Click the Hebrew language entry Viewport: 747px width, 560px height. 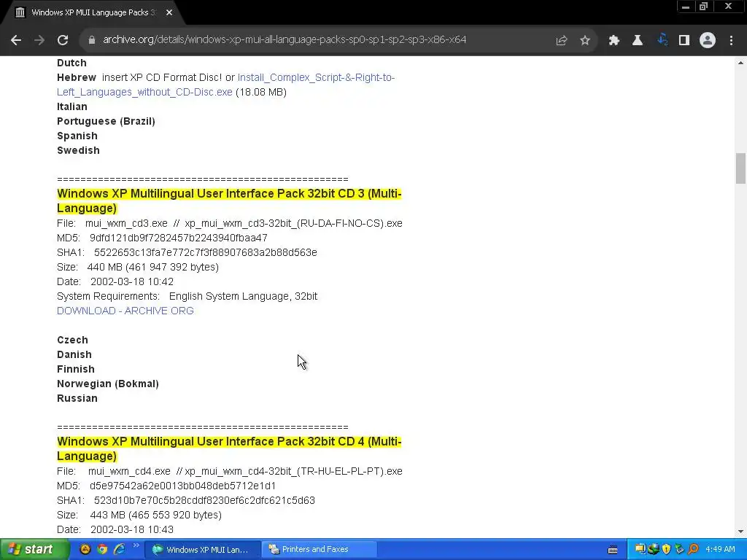(x=77, y=77)
